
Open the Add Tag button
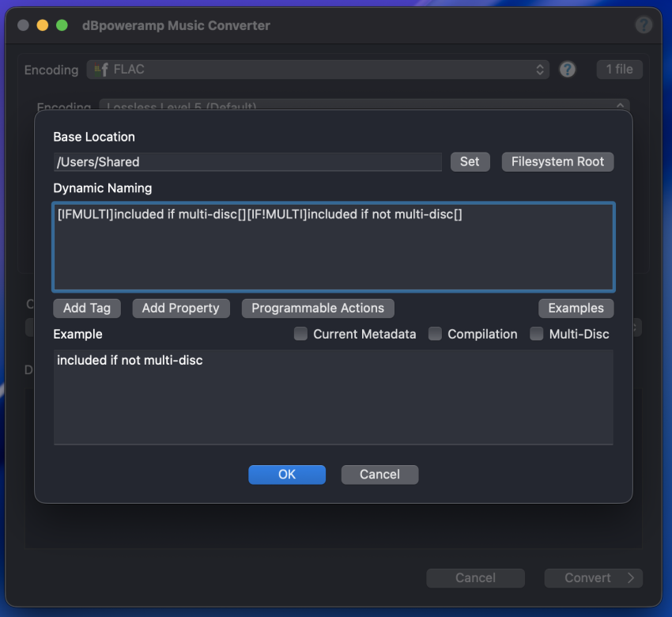[x=87, y=308]
